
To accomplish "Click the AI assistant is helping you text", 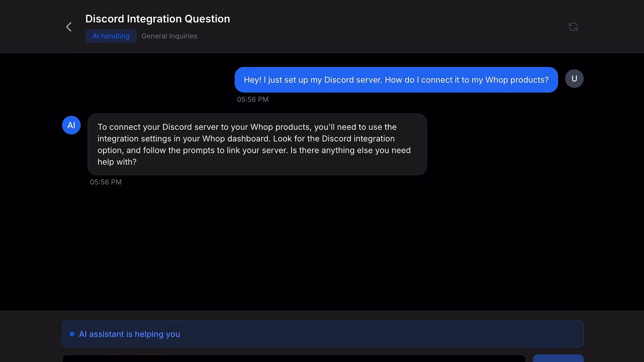I will pos(129,334).
